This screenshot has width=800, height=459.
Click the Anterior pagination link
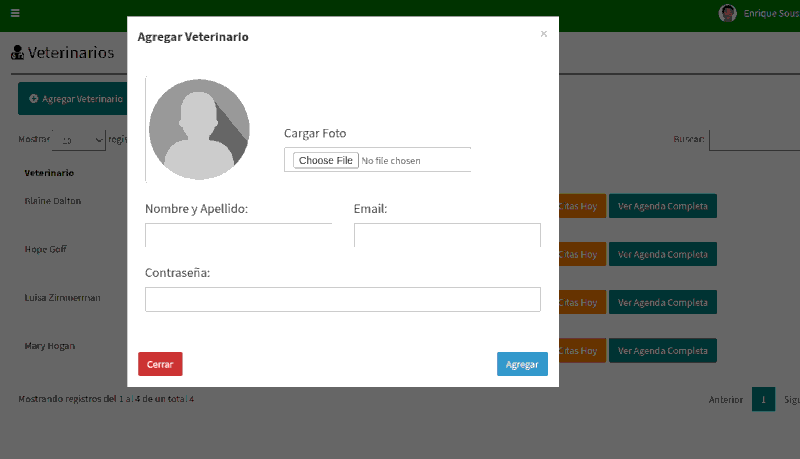point(725,399)
